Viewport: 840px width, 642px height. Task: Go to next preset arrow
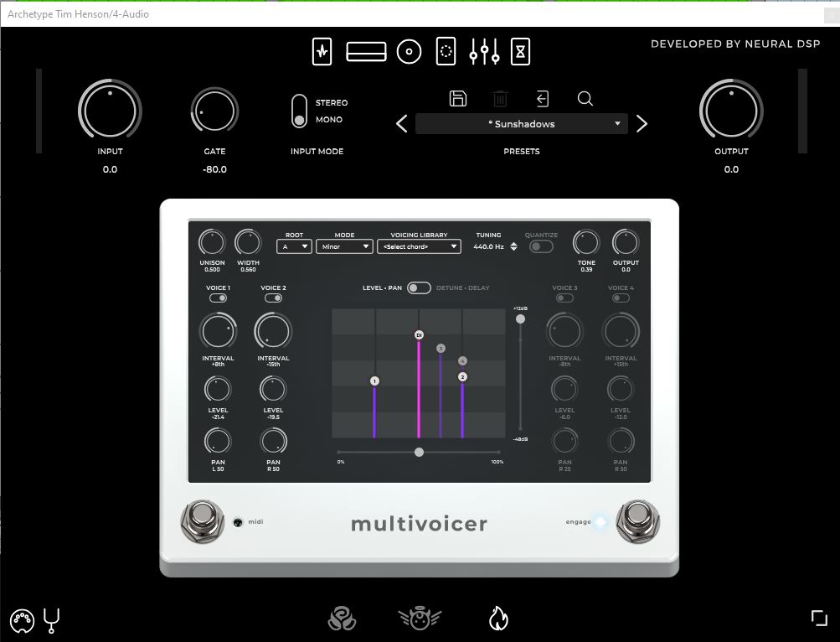coord(642,124)
